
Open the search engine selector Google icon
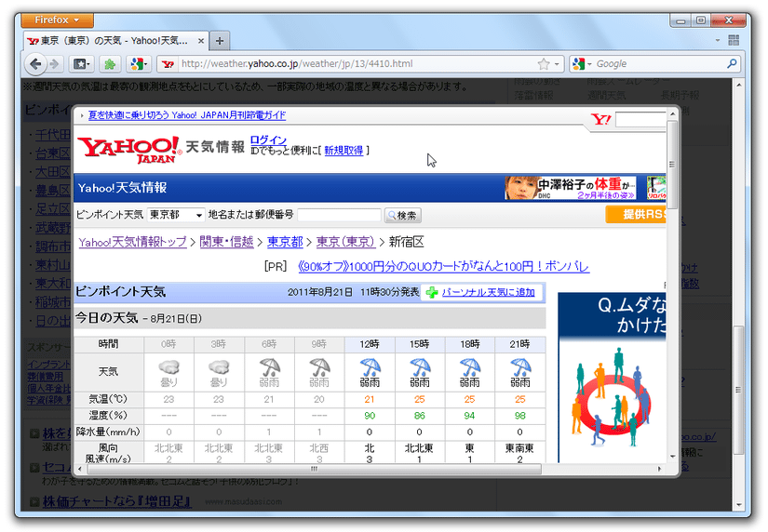click(582, 63)
